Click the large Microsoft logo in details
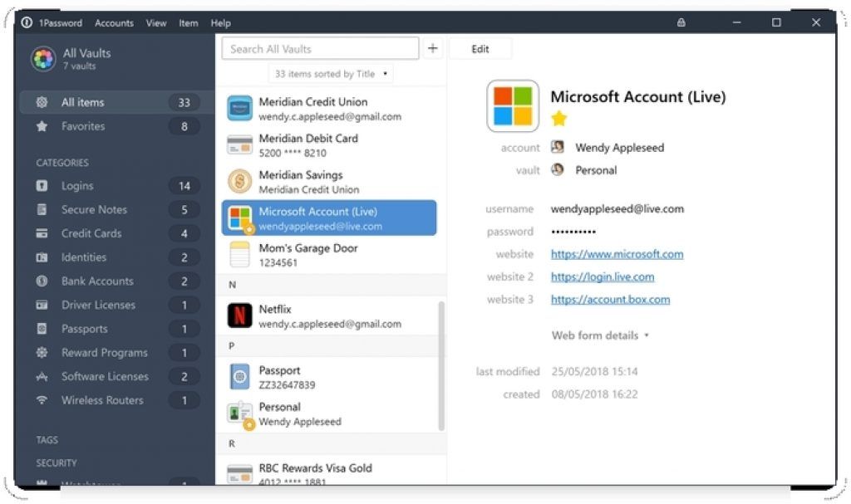Image resolution: width=851 pixels, height=504 pixels. (513, 105)
